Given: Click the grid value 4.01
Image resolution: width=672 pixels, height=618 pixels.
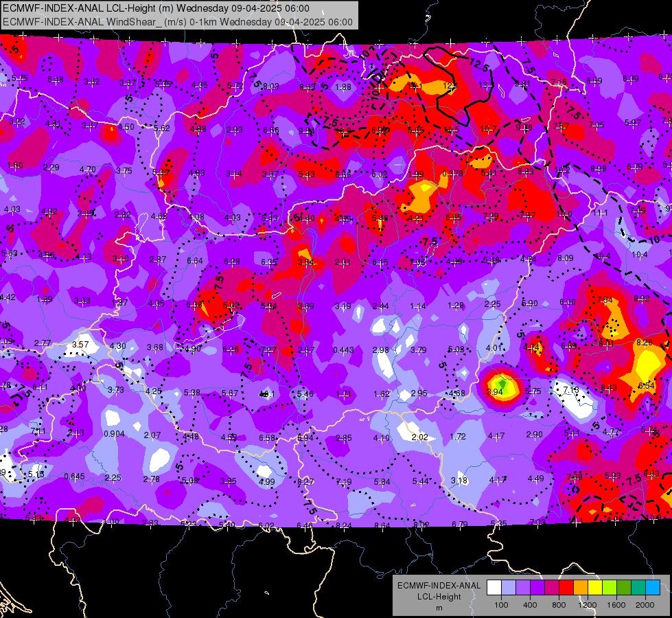Looking at the screenshot, I should (494, 347).
